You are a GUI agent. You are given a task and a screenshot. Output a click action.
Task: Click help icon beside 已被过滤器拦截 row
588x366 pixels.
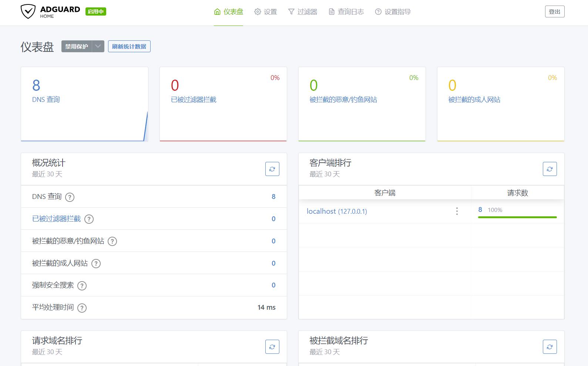tap(89, 219)
